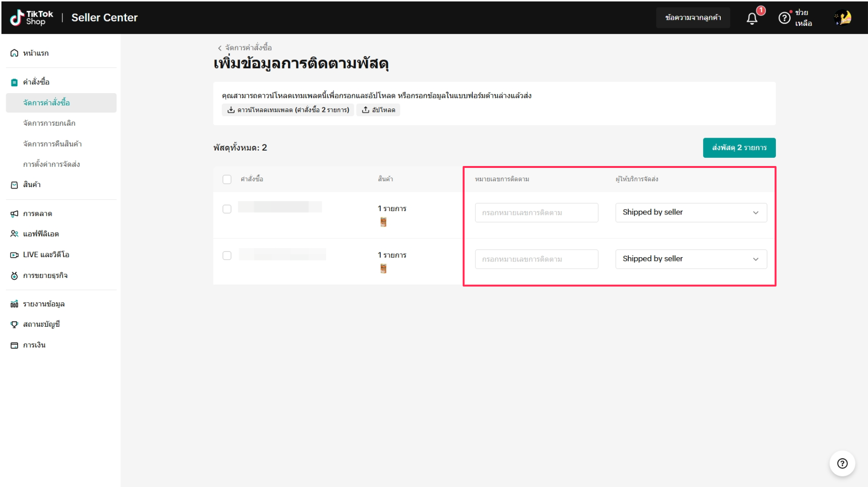Click the back arrow beside จัดการคำสั่งซื้อ

click(220, 48)
